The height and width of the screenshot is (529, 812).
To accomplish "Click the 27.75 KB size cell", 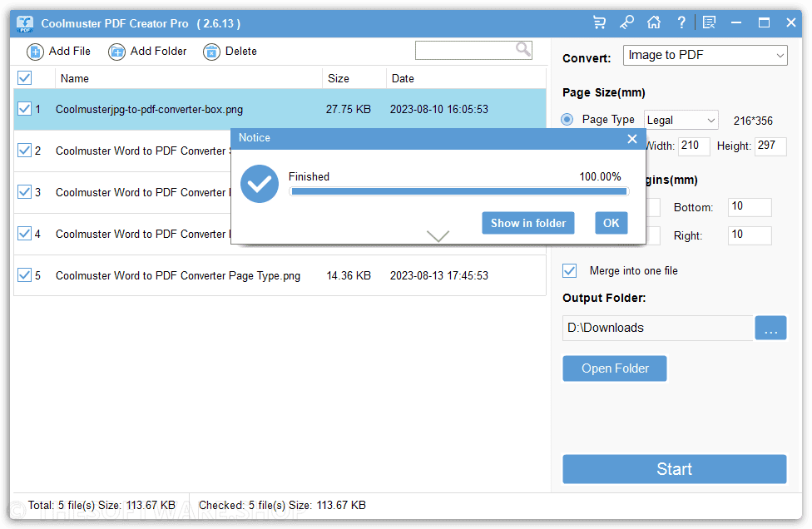I will tap(349, 109).
